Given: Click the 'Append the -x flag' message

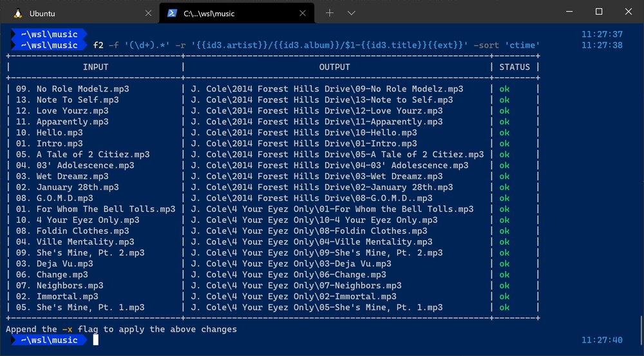Looking at the screenshot, I should (x=122, y=330).
